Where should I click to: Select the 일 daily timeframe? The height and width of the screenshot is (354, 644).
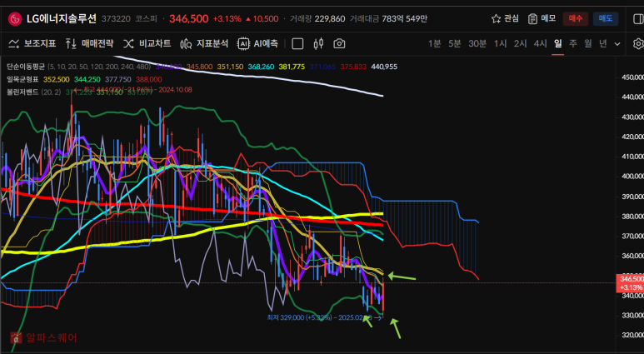click(x=557, y=43)
